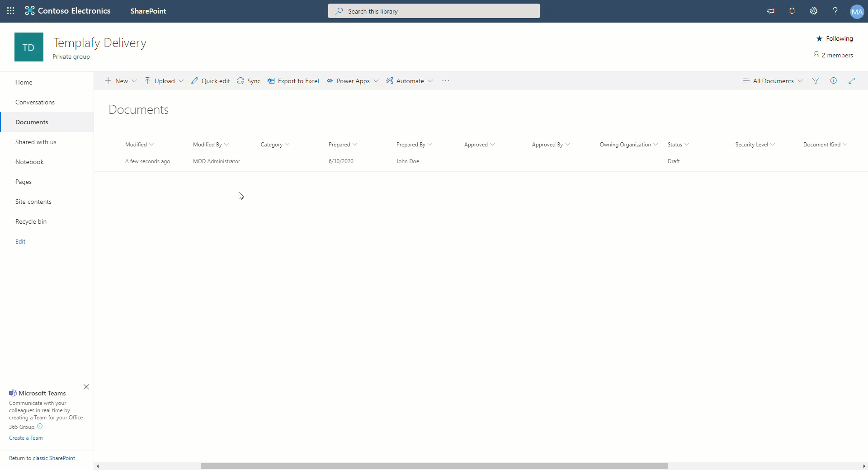The width and height of the screenshot is (868, 470).
Task: Click Quick edit in the toolbar
Action: pyautogui.click(x=211, y=81)
